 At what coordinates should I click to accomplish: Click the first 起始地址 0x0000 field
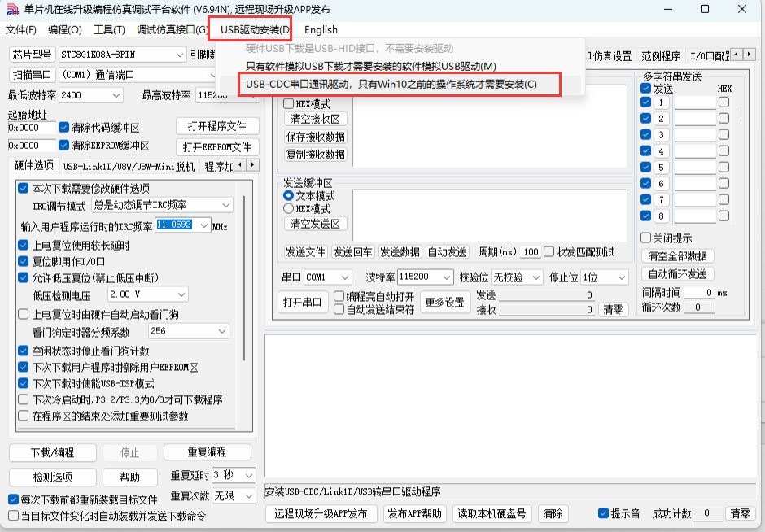(32, 128)
